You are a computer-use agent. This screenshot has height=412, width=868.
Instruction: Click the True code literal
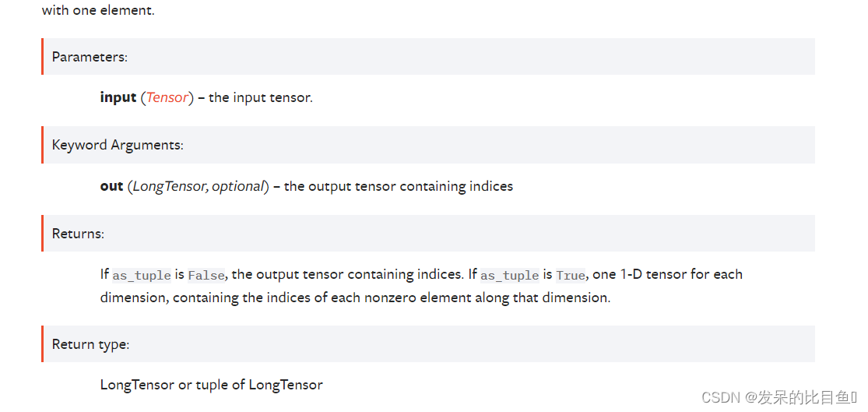[x=571, y=275]
